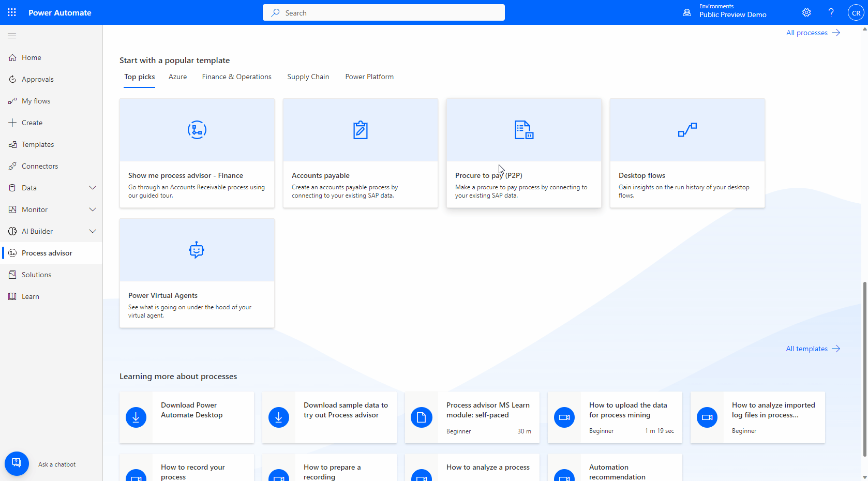Select the Finance & Operations tab
Image resolution: width=868 pixels, height=481 pixels.
pos(236,77)
